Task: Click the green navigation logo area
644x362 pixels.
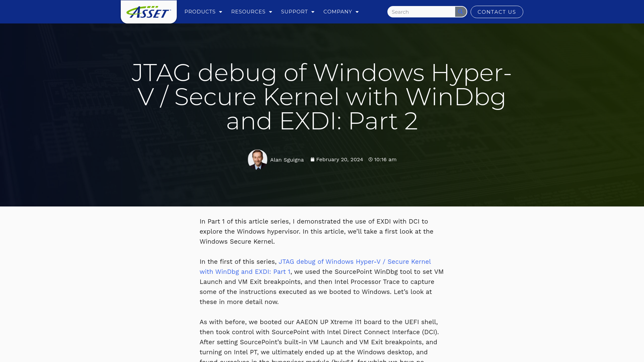Action: (x=149, y=11)
